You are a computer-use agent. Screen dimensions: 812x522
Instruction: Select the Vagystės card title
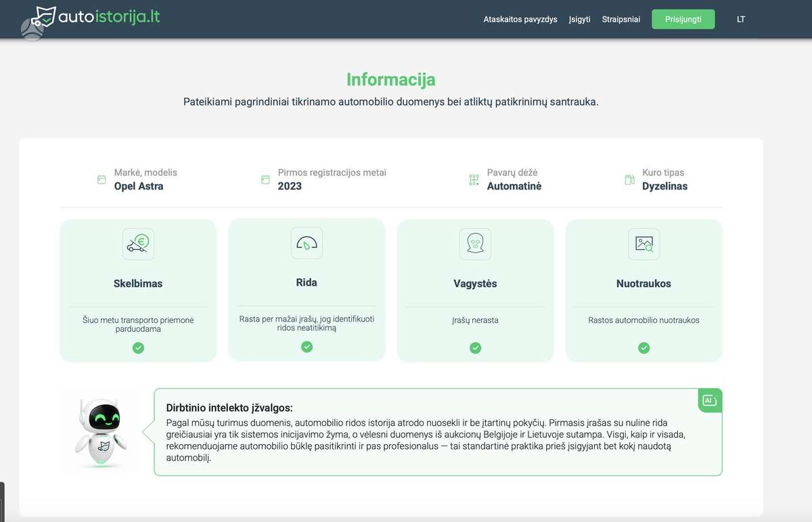coord(475,284)
